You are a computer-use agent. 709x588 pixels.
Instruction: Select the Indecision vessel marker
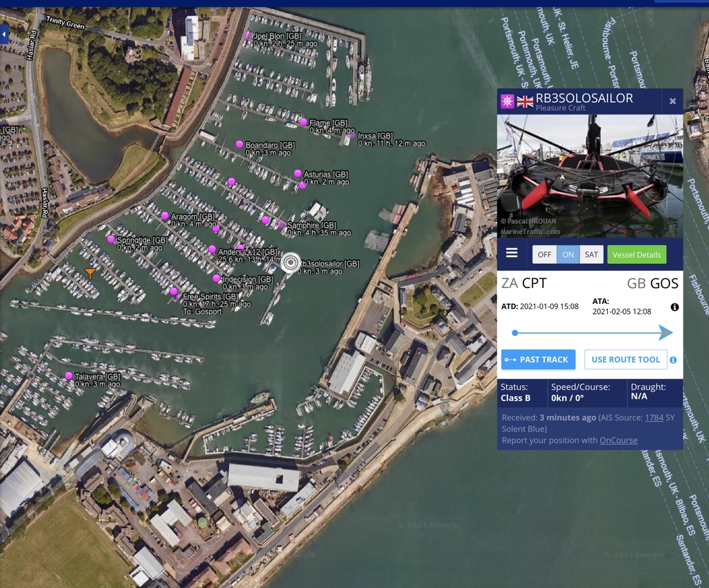coord(217,278)
